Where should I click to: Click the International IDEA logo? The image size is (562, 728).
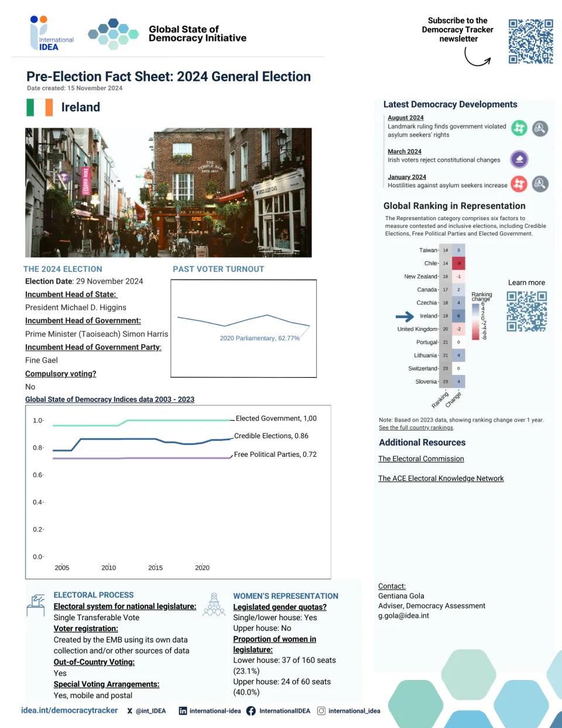pyautogui.click(x=52, y=33)
